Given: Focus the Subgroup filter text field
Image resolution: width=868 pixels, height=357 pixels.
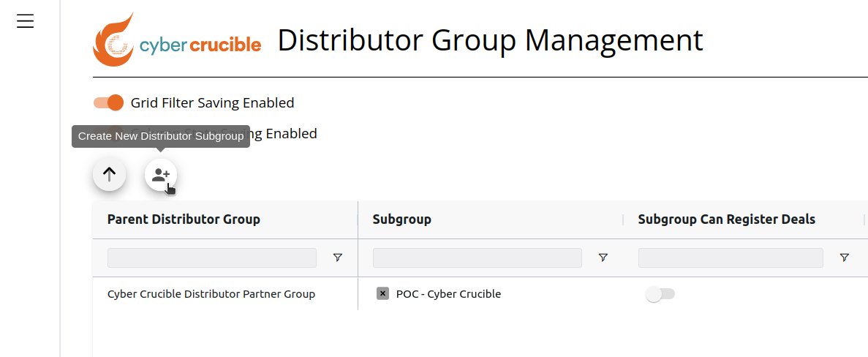Looking at the screenshot, I should click(478, 258).
